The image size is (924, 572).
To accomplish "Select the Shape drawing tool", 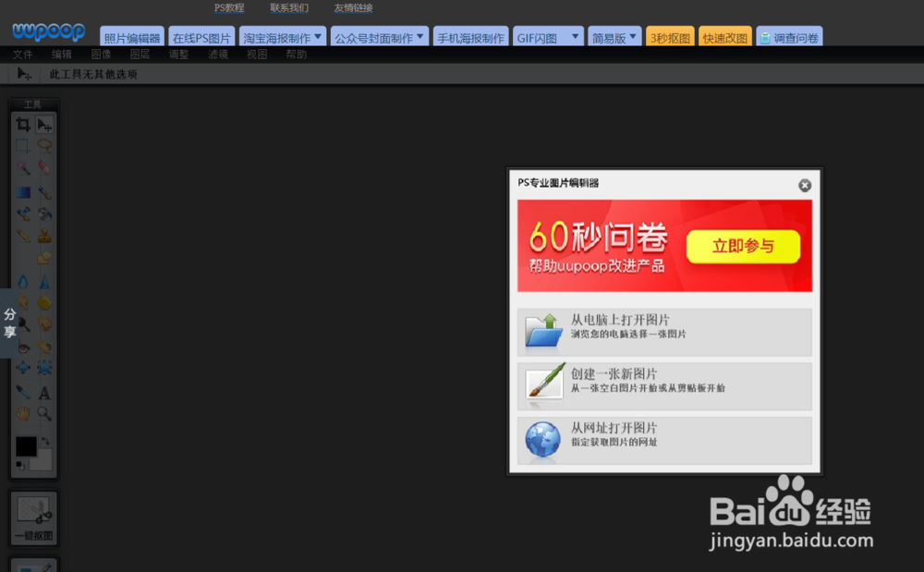I will coord(44,258).
